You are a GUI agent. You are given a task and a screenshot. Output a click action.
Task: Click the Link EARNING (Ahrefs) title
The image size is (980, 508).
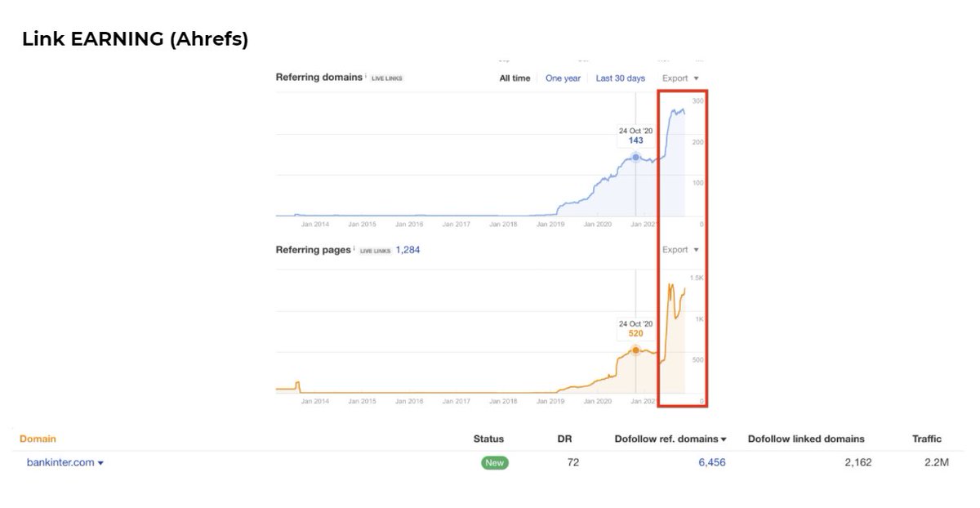click(x=135, y=38)
